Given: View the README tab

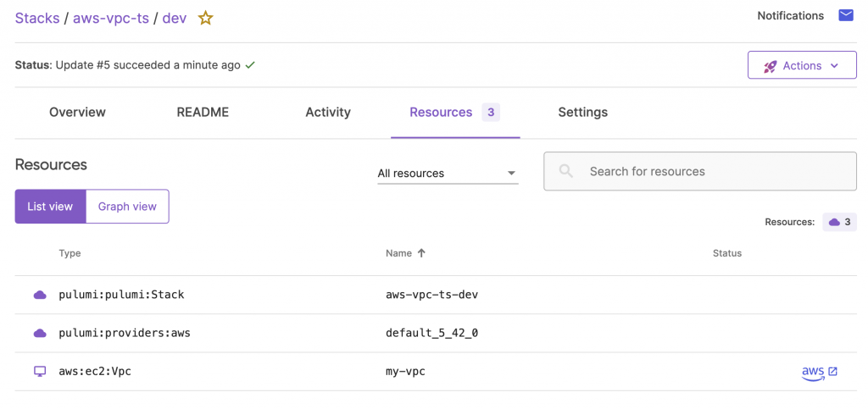Looking at the screenshot, I should (x=203, y=112).
